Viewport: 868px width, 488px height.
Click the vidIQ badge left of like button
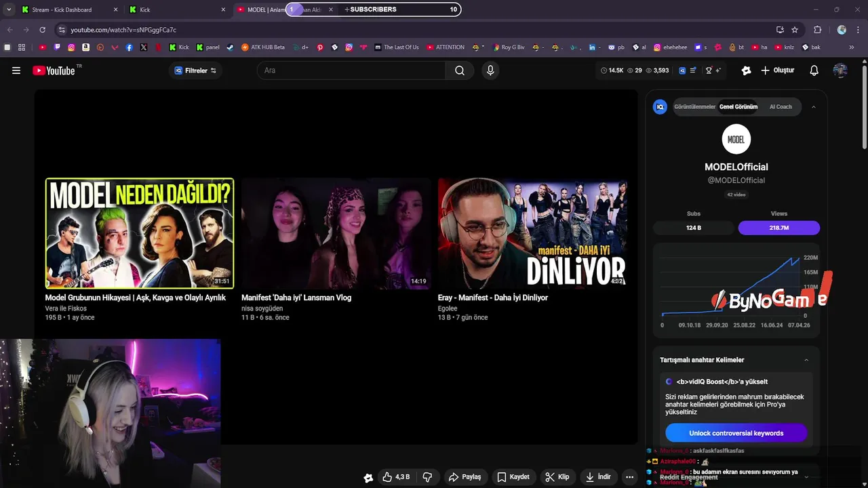click(368, 478)
